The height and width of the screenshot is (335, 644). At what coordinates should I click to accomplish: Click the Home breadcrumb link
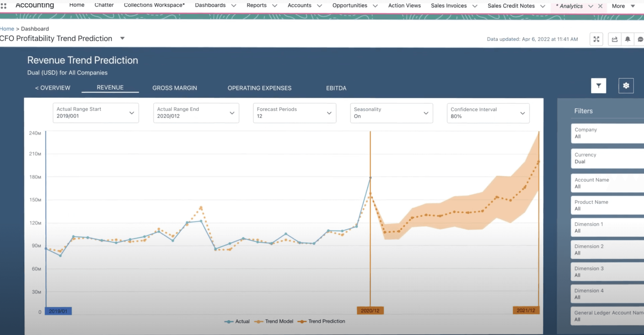click(x=7, y=29)
